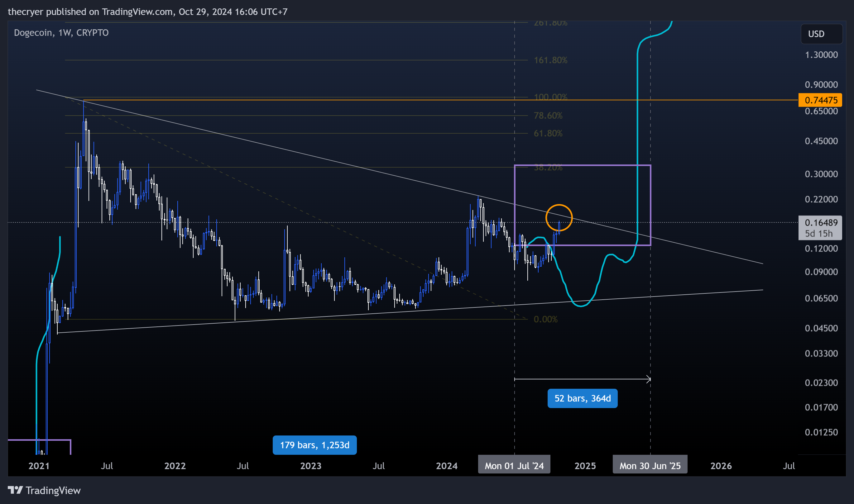The image size is (854, 504).
Task: Click the 2026 label on time axis
Action: (721, 466)
